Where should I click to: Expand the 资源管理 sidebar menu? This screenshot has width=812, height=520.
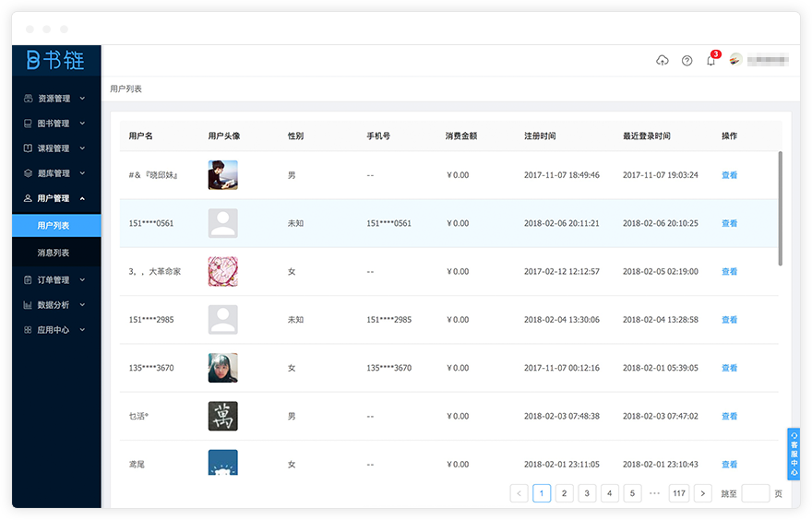tap(55, 99)
